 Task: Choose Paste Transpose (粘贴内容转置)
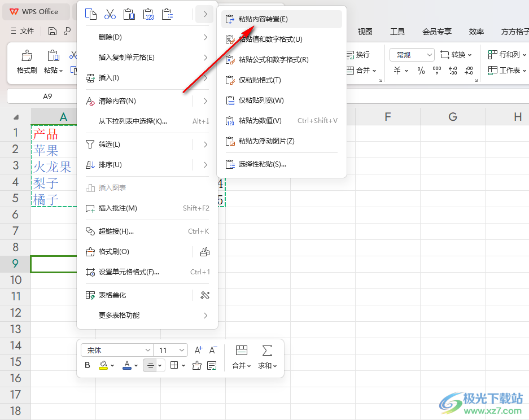[281, 19]
